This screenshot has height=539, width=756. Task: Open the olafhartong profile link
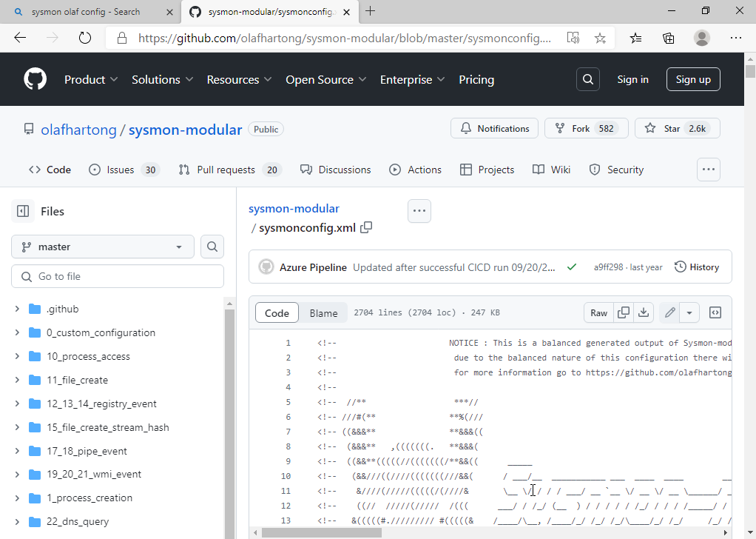[78, 130]
